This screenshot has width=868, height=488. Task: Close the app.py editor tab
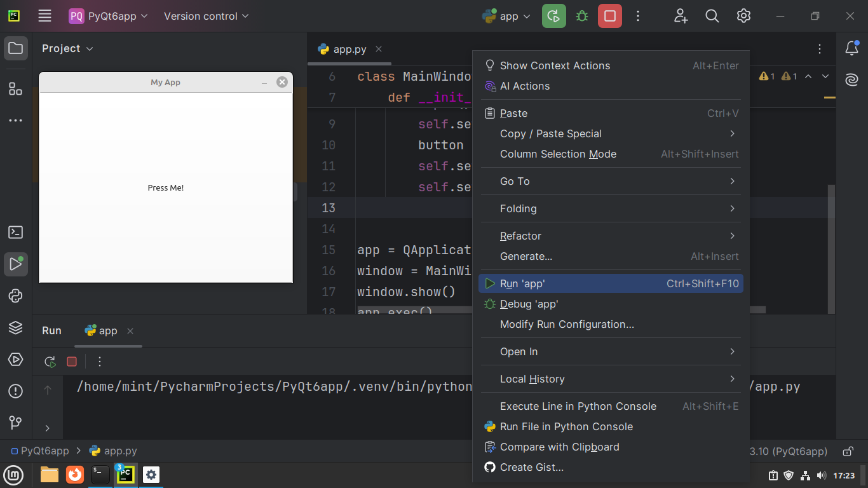click(x=379, y=49)
